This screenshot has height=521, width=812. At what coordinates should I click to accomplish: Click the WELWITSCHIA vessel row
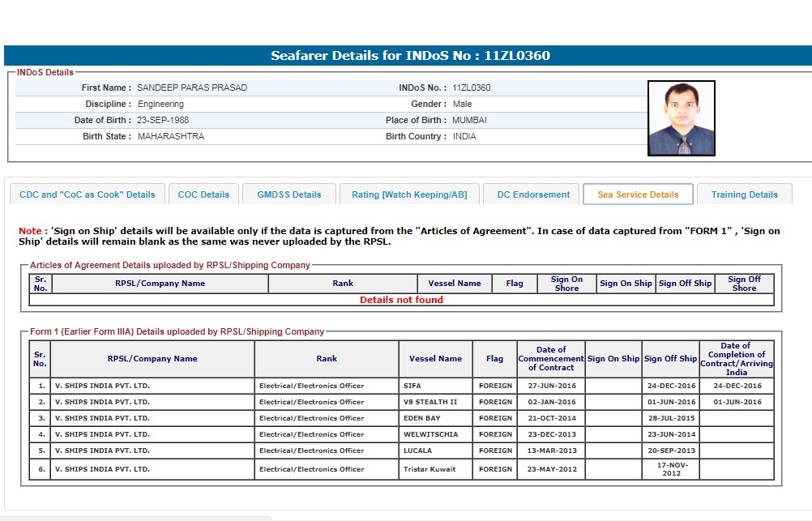point(430,434)
